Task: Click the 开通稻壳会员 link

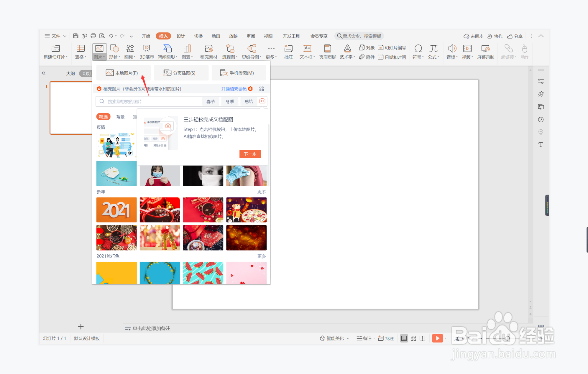Action: click(x=234, y=89)
